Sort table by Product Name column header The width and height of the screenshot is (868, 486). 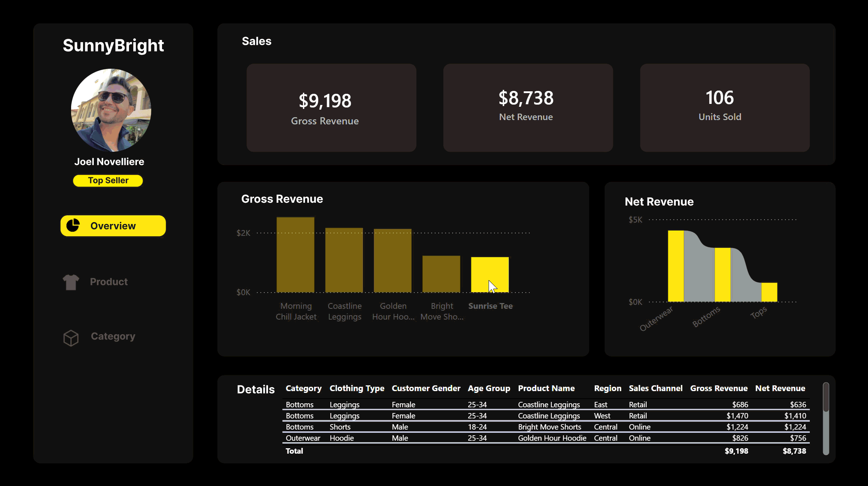click(546, 389)
